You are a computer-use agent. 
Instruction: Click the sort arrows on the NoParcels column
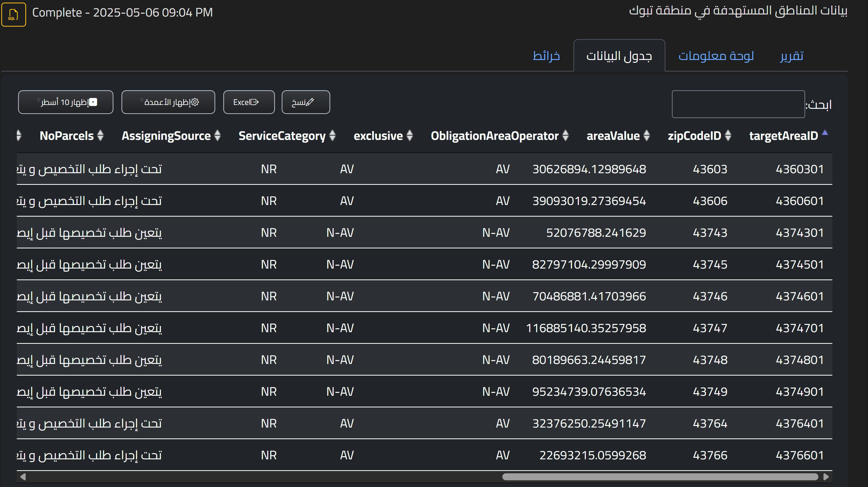[100, 136]
